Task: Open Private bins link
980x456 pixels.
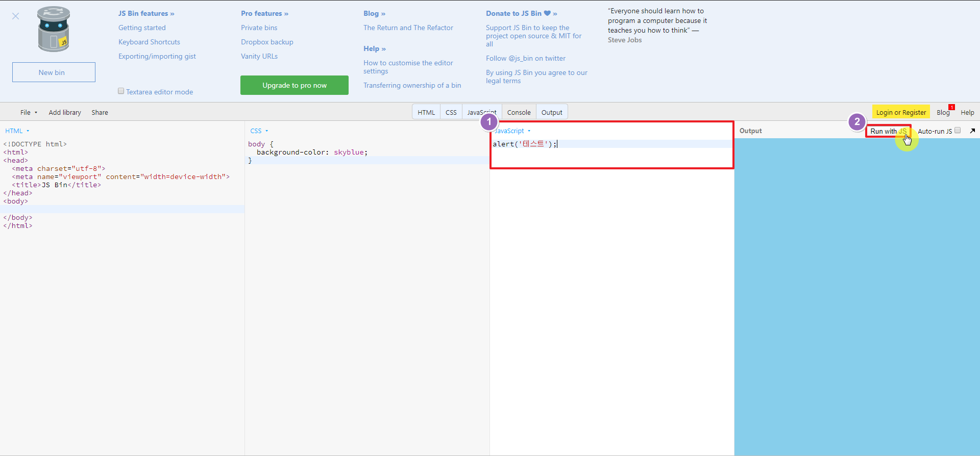Action: [259, 28]
